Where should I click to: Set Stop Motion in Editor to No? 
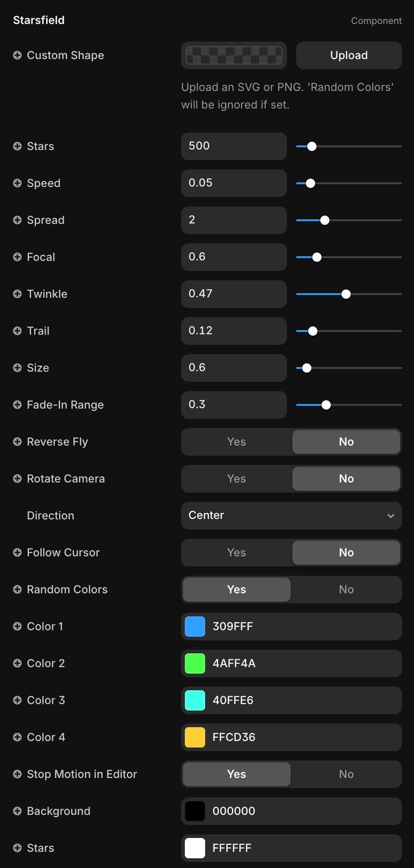click(346, 774)
